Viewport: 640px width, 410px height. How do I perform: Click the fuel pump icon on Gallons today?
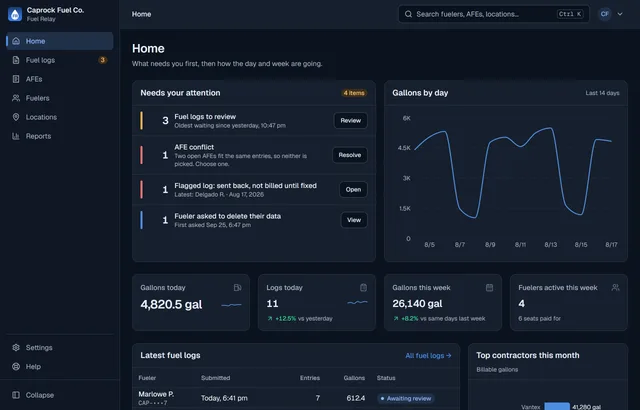click(237, 288)
